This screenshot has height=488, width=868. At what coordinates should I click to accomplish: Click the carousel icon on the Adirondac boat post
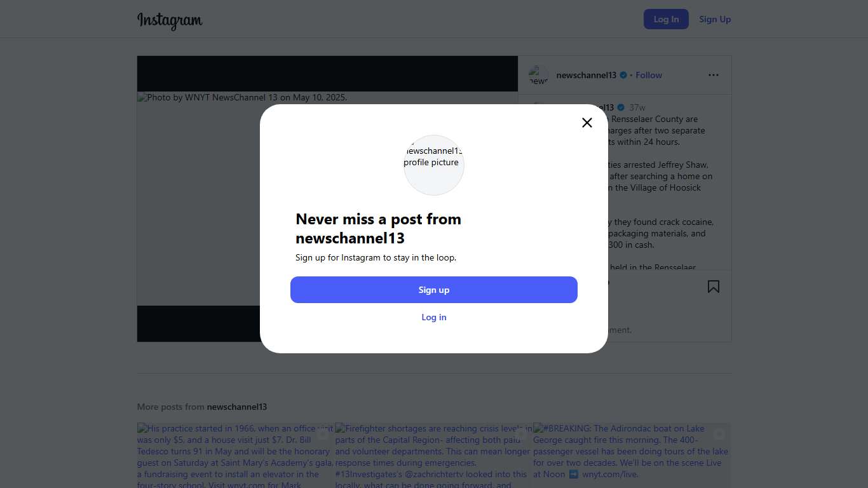click(719, 435)
